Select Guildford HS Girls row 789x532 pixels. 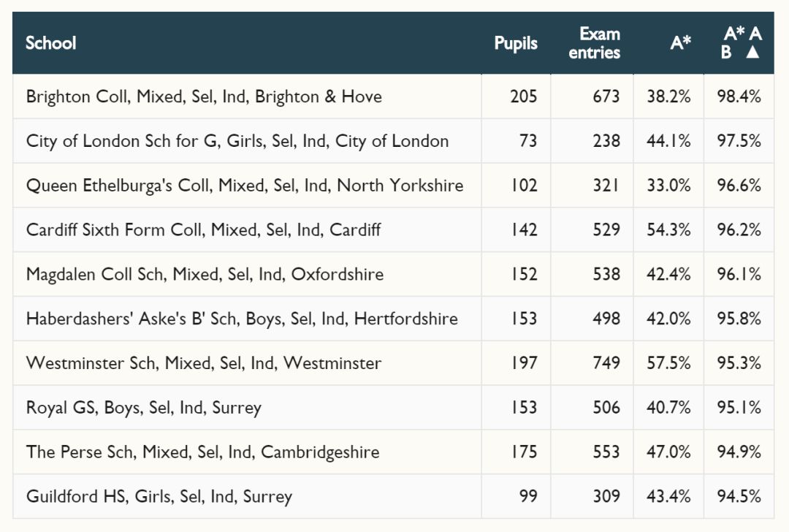coord(159,496)
